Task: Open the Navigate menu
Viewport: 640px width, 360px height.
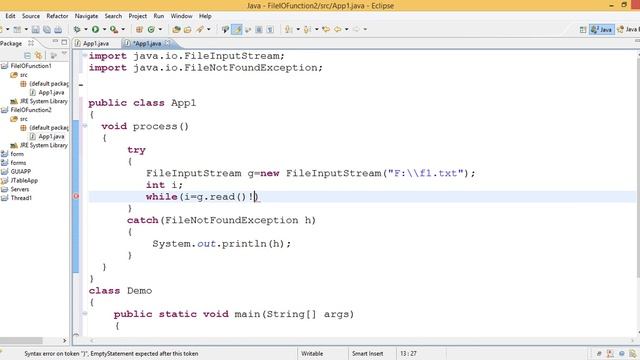Action: 86,16
